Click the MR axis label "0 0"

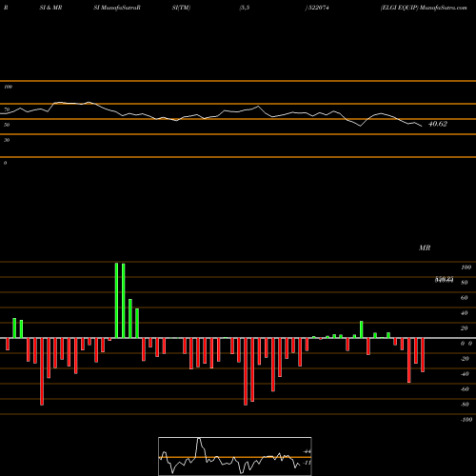click(x=466, y=344)
